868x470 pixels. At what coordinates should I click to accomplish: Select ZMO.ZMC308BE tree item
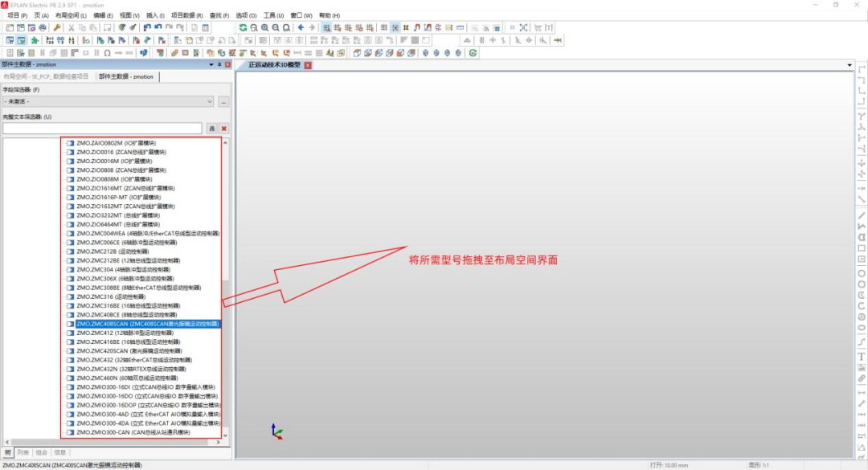click(138, 288)
